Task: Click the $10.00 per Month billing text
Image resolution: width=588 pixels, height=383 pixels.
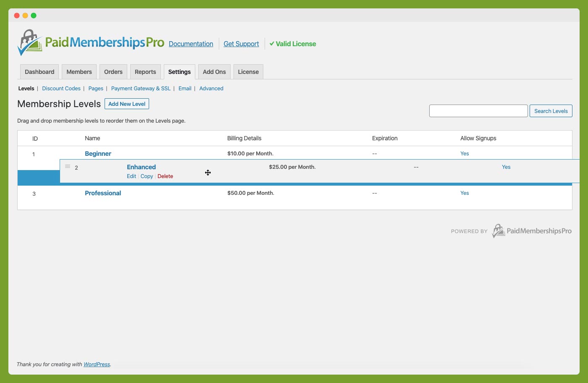Action: pyautogui.click(x=250, y=154)
